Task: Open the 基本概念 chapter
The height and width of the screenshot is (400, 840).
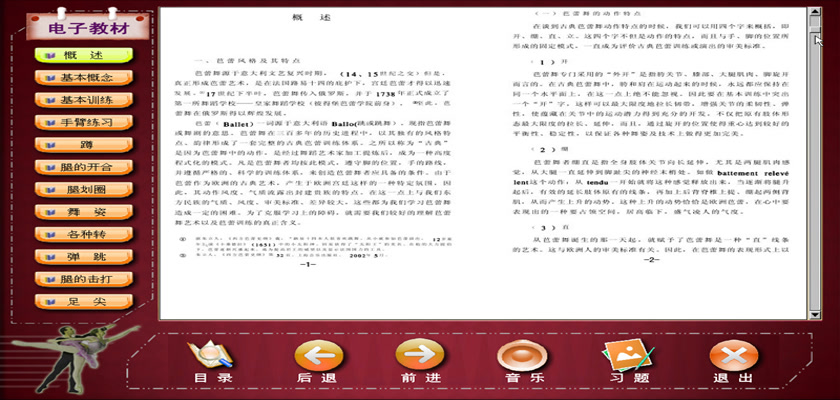Action: (x=84, y=78)
